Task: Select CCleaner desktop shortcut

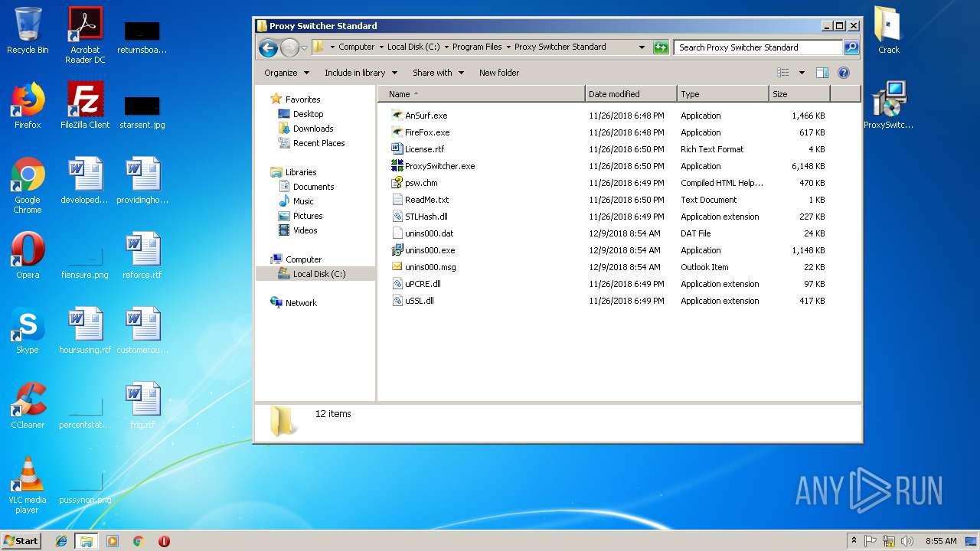Action: click(x=28, y=406)
